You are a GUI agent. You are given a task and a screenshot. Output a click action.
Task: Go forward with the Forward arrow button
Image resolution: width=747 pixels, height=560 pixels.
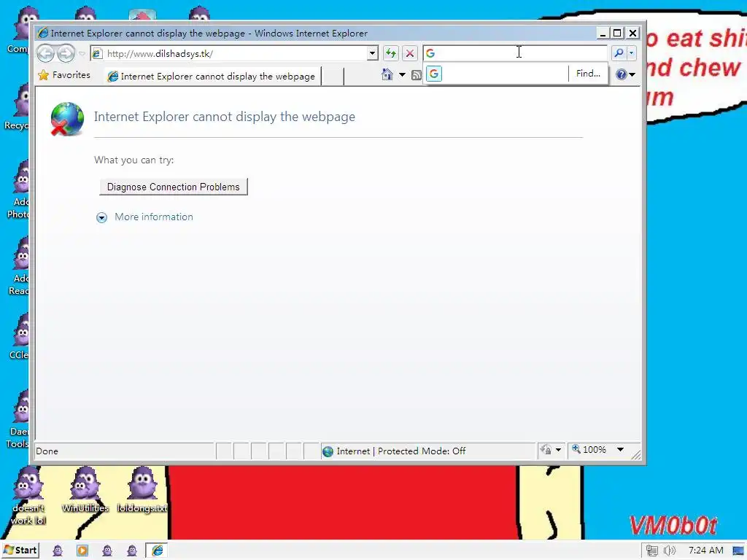point(66,53)
